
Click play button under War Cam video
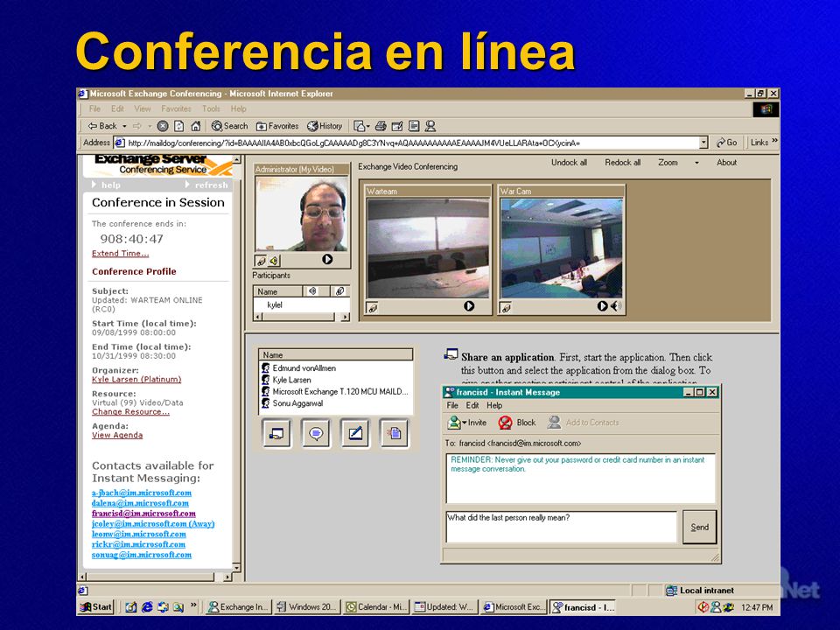[602, 306]
